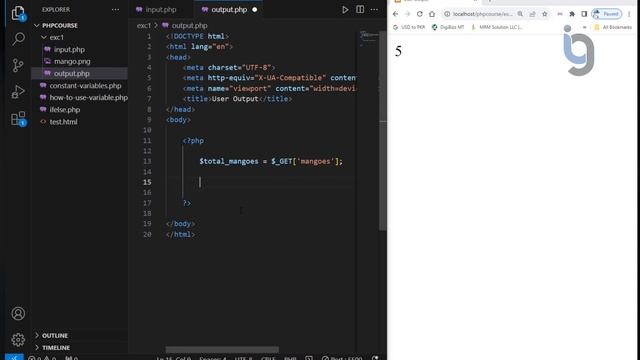Reload the browser page

(x=420, y=14)
